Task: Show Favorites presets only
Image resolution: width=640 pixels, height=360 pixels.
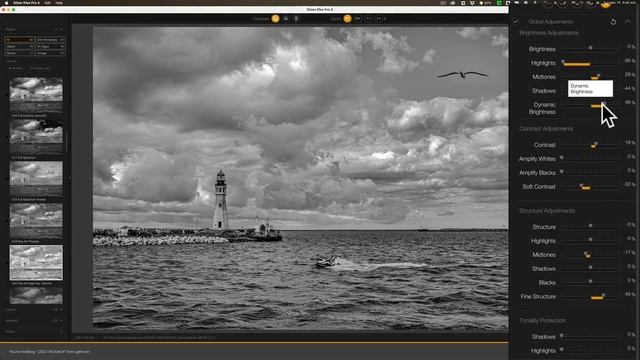Action: [x=16, y=68]
